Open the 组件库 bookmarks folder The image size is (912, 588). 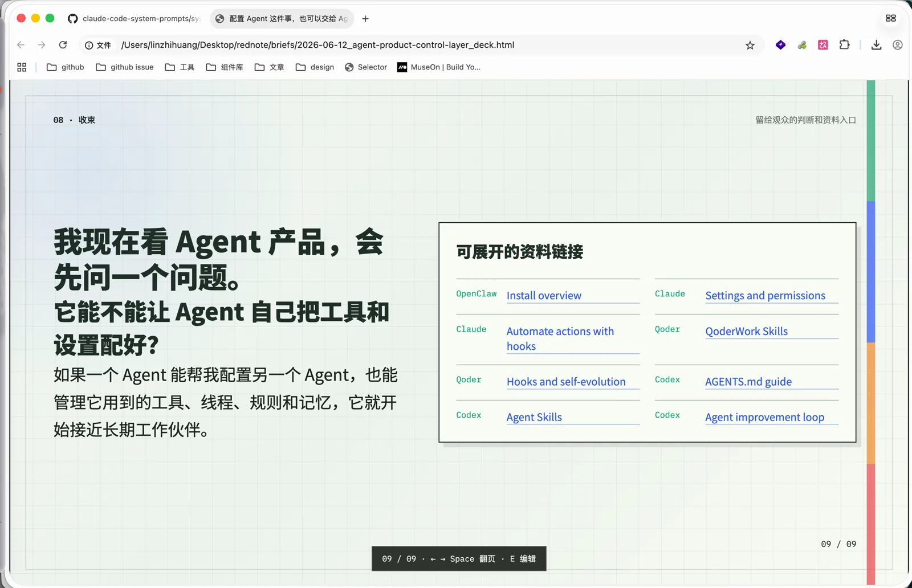[x=225, y=67]
